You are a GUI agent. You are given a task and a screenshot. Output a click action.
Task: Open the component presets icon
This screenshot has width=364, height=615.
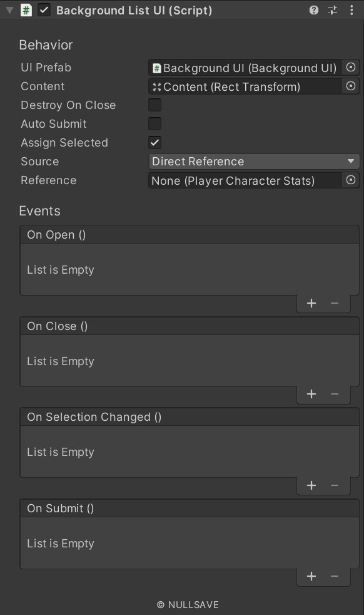333,10
